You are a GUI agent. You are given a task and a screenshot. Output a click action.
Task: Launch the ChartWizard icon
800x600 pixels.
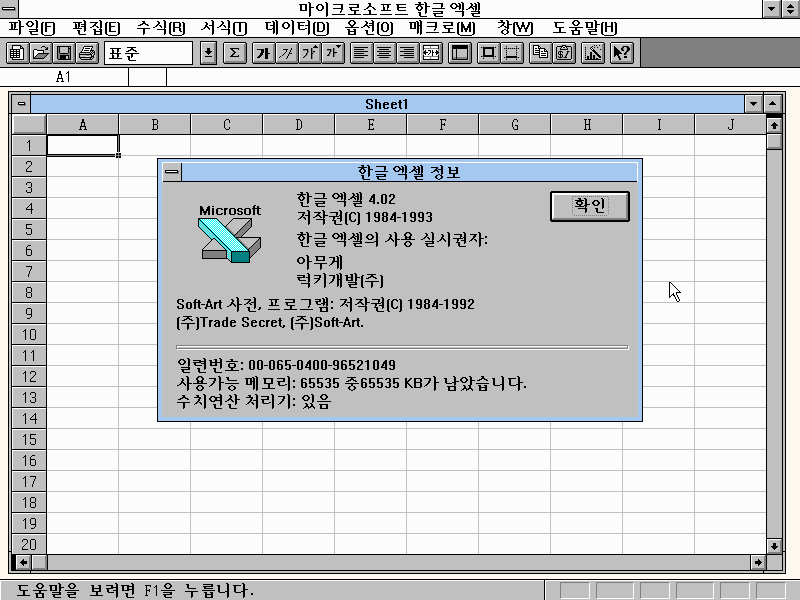[x=593, y=53]
